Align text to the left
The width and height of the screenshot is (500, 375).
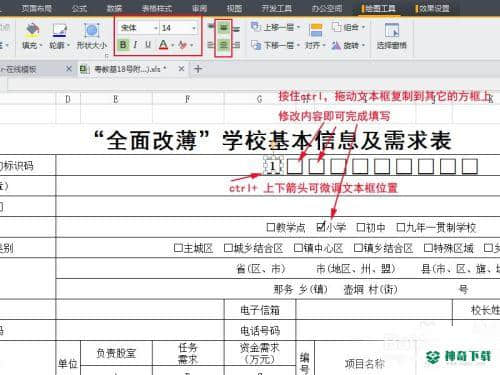tap(211, 45)
